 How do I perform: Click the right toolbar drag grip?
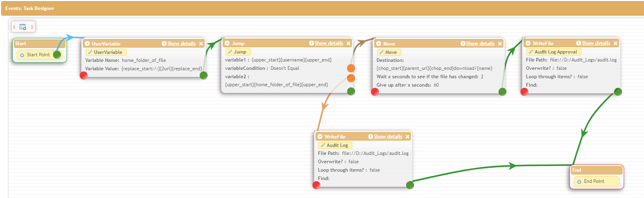click(x=32, y=27)
